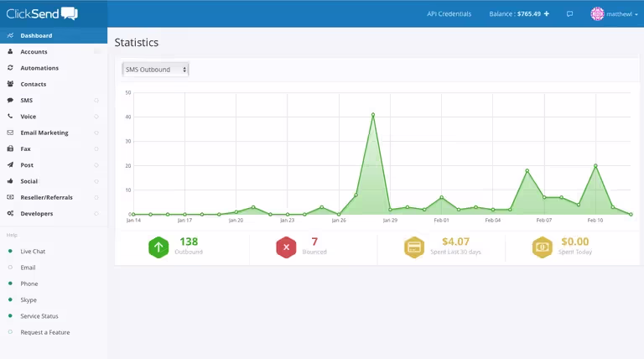Go to Automations in the sidebar
Viewport: 644px width, 359px height.
click(39, 68)
